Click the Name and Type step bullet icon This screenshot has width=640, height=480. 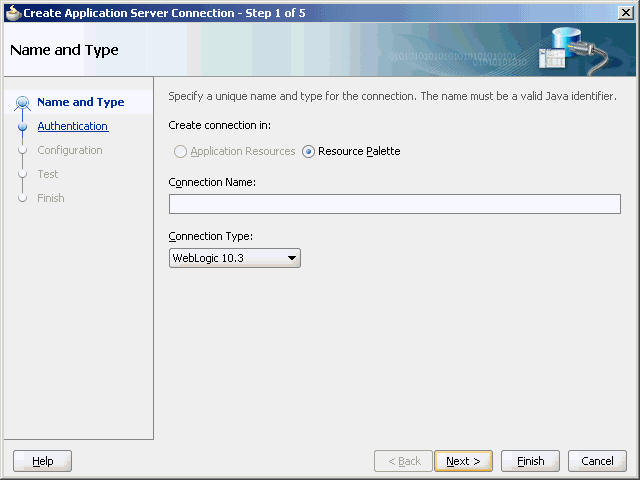(x=22, y=102)
